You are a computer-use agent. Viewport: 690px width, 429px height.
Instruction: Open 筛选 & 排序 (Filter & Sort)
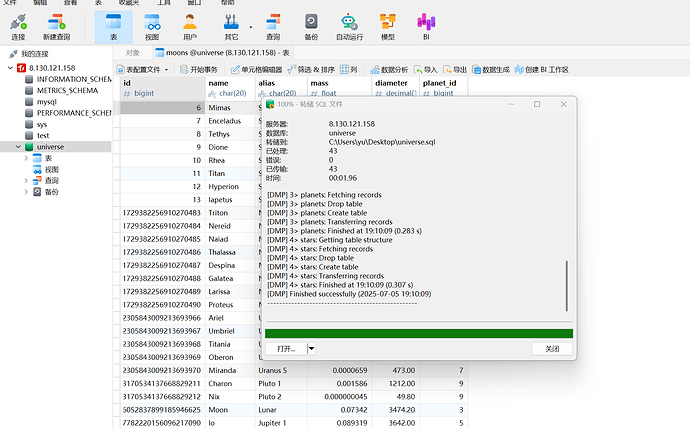coord(311,70)
